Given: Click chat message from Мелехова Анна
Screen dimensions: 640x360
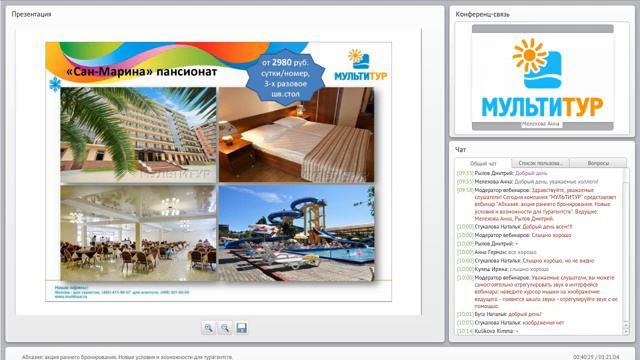Looking at the screenshot, I should [528, 182].
